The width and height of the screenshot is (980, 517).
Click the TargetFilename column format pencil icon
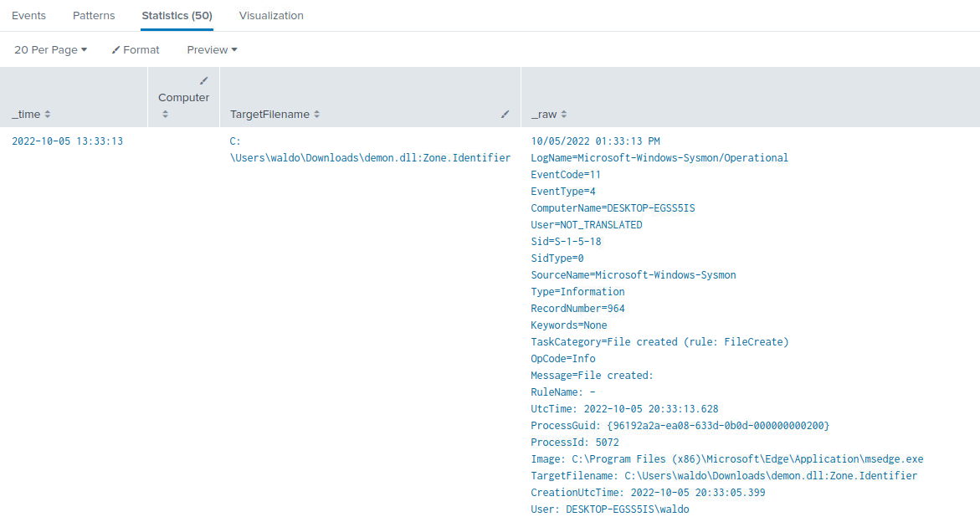[x=505, y=114]
